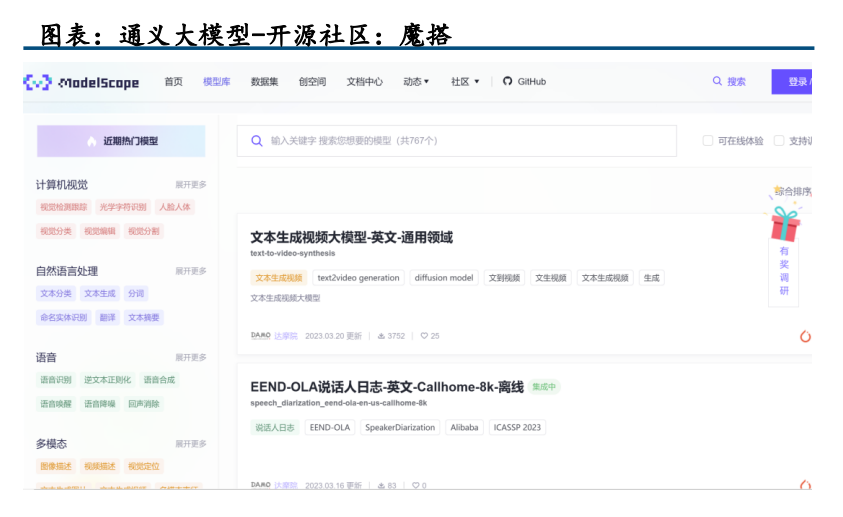Click the orange 文本生成视频 tag on first card
Viewport: 843px width, 517px height.
[x=278, y=278]
